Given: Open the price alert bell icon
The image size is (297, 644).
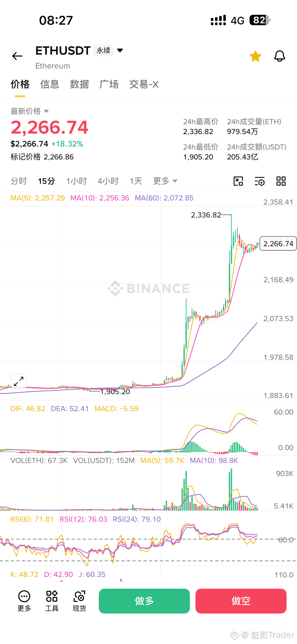Looking at the screenshot, I should [x=279, y=56].
